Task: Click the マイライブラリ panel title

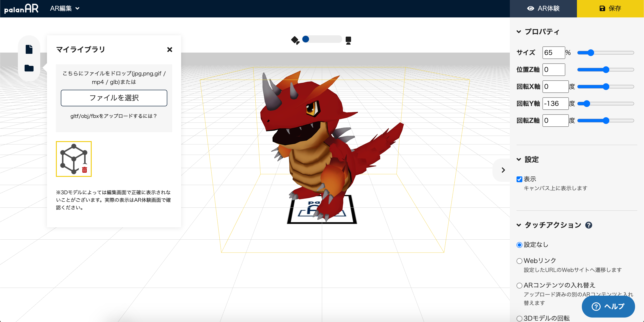Action: click(80, 49)
